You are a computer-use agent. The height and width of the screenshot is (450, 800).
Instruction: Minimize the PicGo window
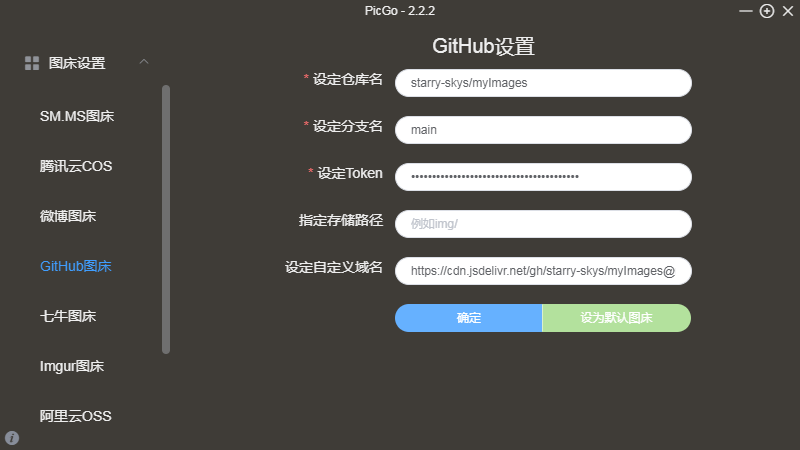coord(745,11)
